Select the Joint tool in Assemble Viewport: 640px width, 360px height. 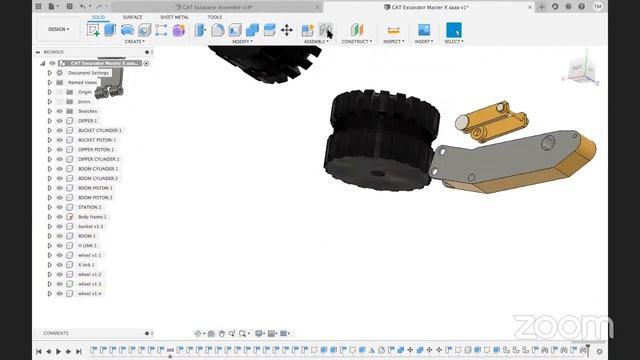pyautogui.click(x=325, y=30)
